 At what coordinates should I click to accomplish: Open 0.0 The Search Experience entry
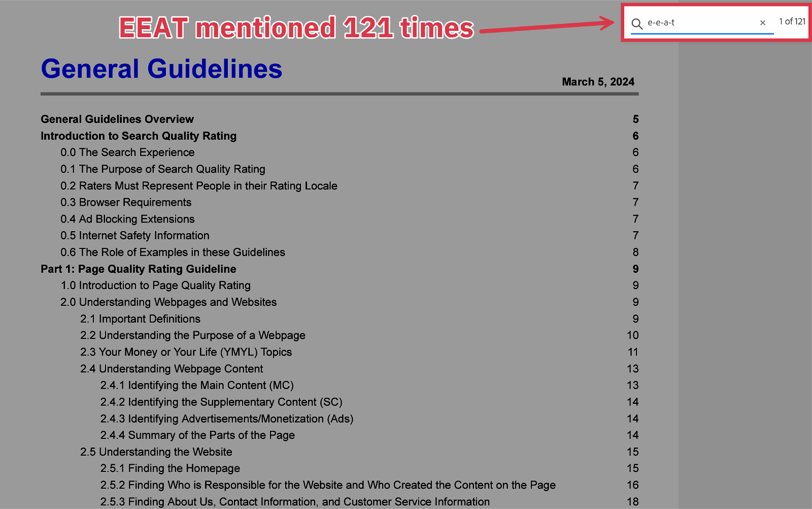pyautogui.click(x=127, y=152)
